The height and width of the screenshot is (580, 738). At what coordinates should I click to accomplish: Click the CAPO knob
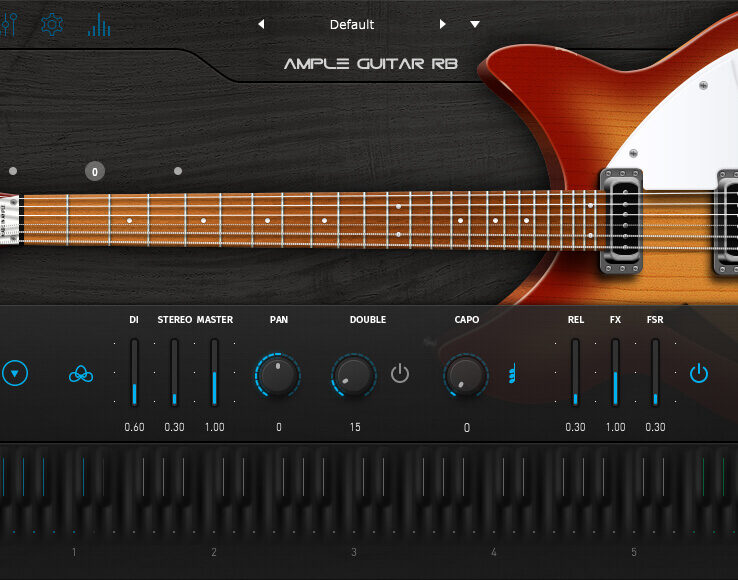pyautogui.click(x=465, y=375)
